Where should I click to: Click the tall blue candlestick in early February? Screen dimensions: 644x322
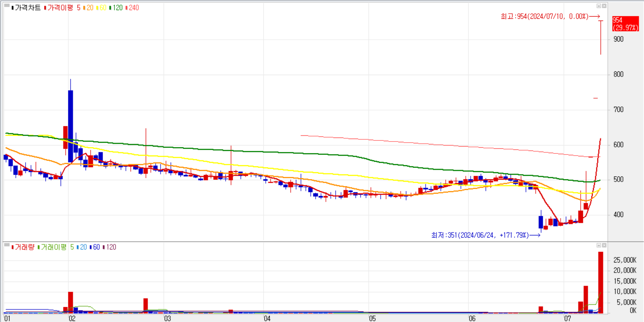[70, 126]
